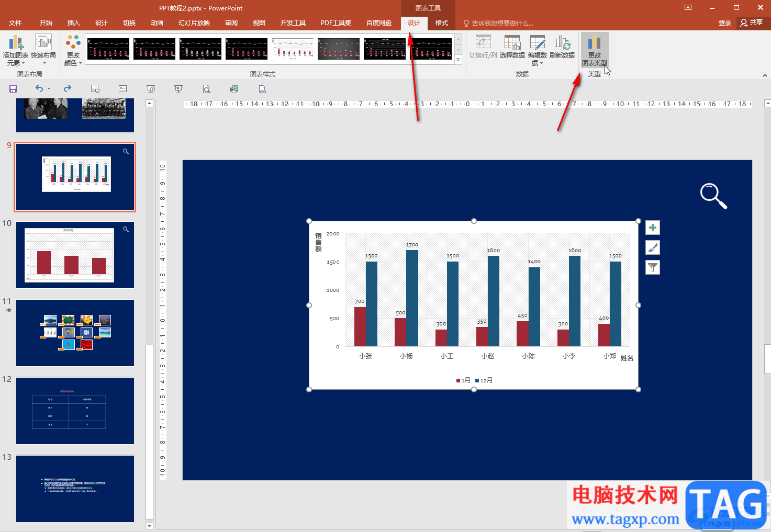Viewport: 771px width, 532px height.
Task: Open Chart Styles paintbrush button beside chart
Action: [x=652, y=247]
